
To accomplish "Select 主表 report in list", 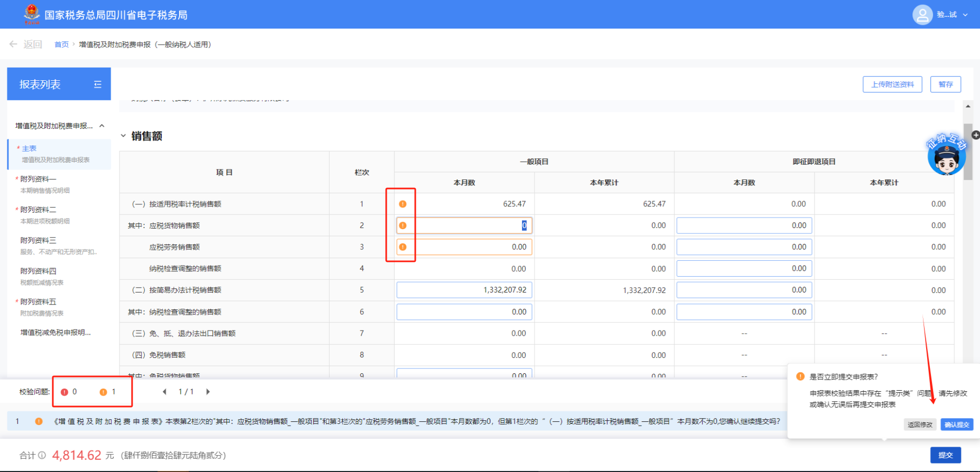I will pyautogui.click(x=59, y=154).
